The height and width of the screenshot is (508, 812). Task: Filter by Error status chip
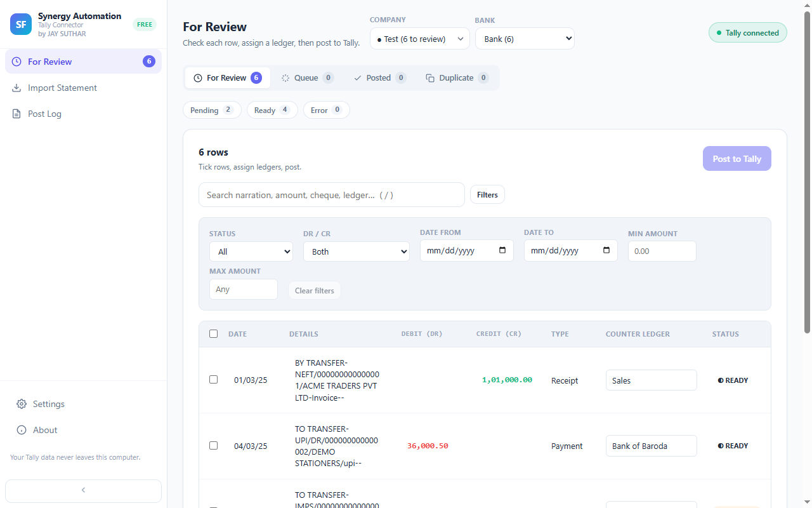point(326,110)
